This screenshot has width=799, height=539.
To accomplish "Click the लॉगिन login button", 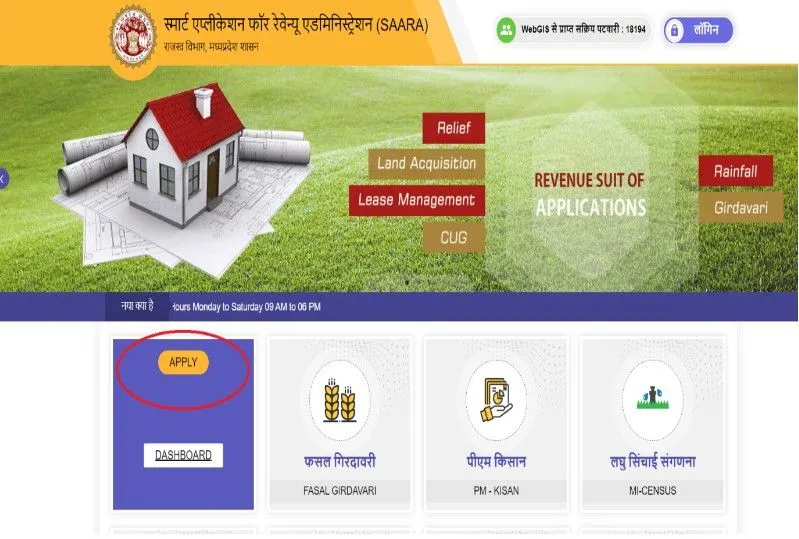I will (698, 30).
